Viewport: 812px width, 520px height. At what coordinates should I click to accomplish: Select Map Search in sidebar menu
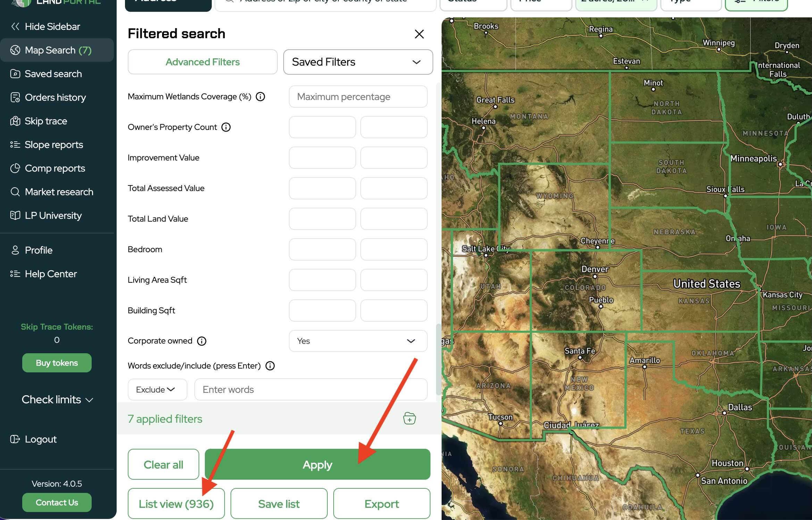[57, 50]
